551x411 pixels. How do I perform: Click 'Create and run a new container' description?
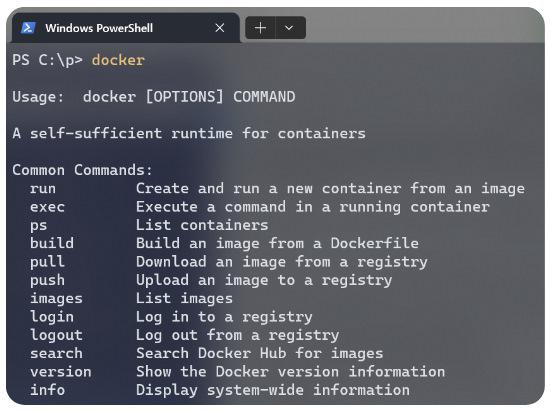(x=330, y=189)
